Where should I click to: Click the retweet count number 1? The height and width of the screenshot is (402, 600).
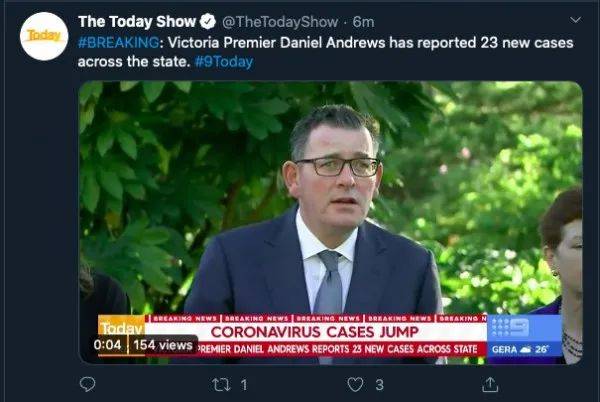coord(244,385)
